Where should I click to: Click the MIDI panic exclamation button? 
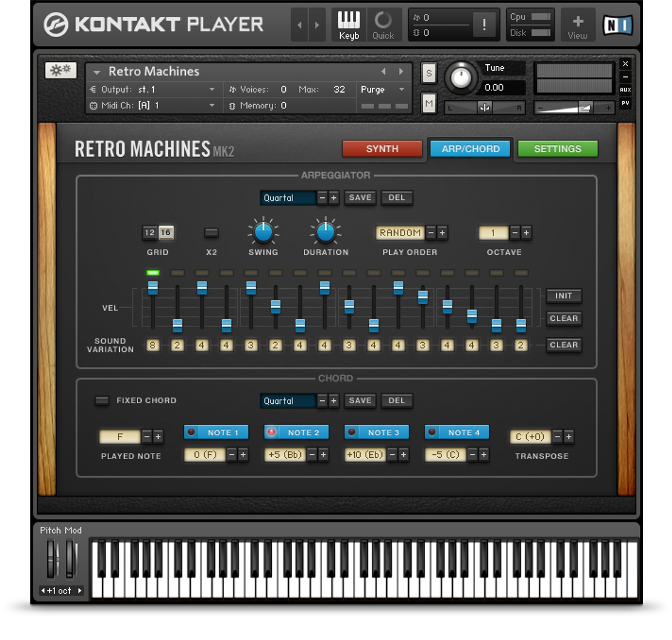pos(484,24)
